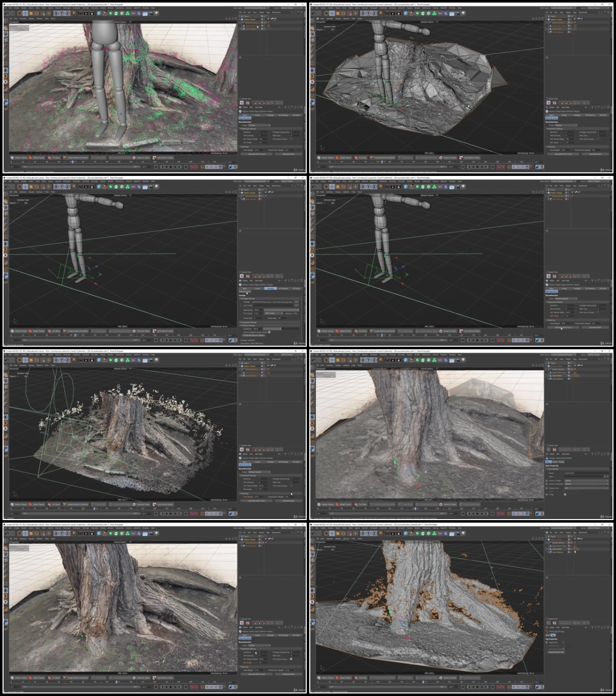Screen dimensions: 616x696
Task: Open Visible in Renderer dropdown, Scene Mesh screenshot
Action: 587,484
